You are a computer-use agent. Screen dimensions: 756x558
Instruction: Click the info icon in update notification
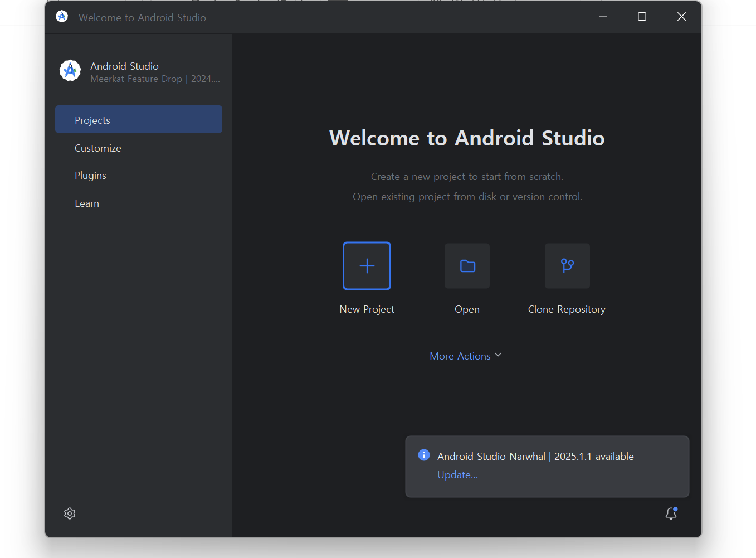(424, 455)
